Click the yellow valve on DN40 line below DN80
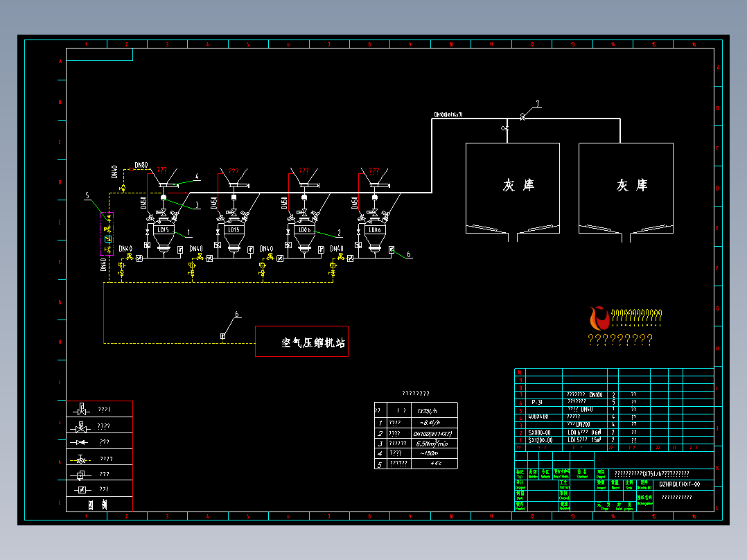 123,189
